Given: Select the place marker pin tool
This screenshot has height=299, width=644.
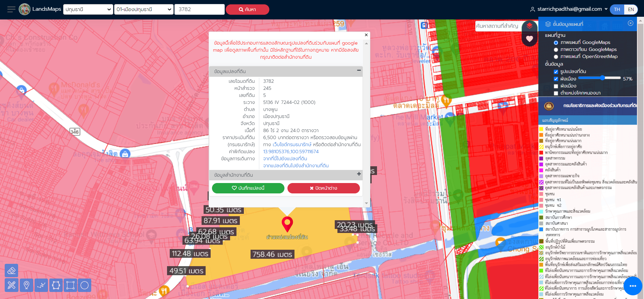Looking at the screenshot, I should [x=26, y=285].
